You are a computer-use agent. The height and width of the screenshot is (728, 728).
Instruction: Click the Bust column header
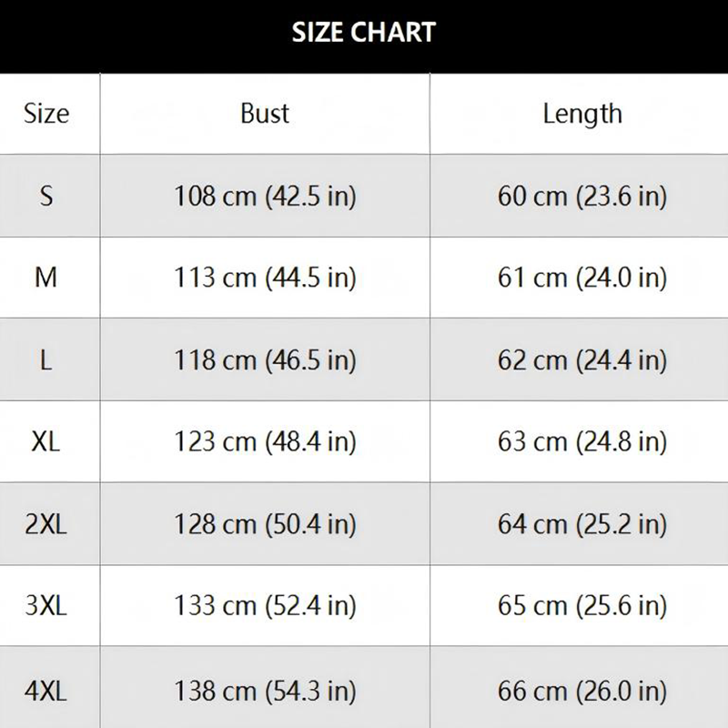click(265, 114)
